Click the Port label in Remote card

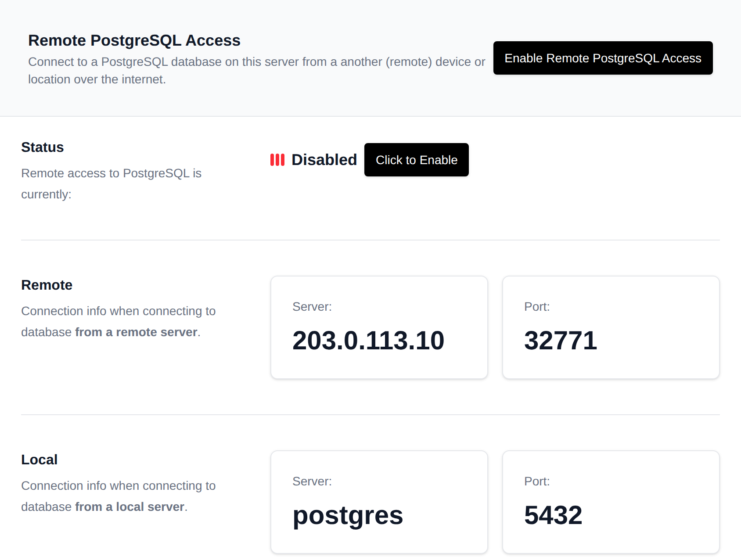tap(537, 306)
